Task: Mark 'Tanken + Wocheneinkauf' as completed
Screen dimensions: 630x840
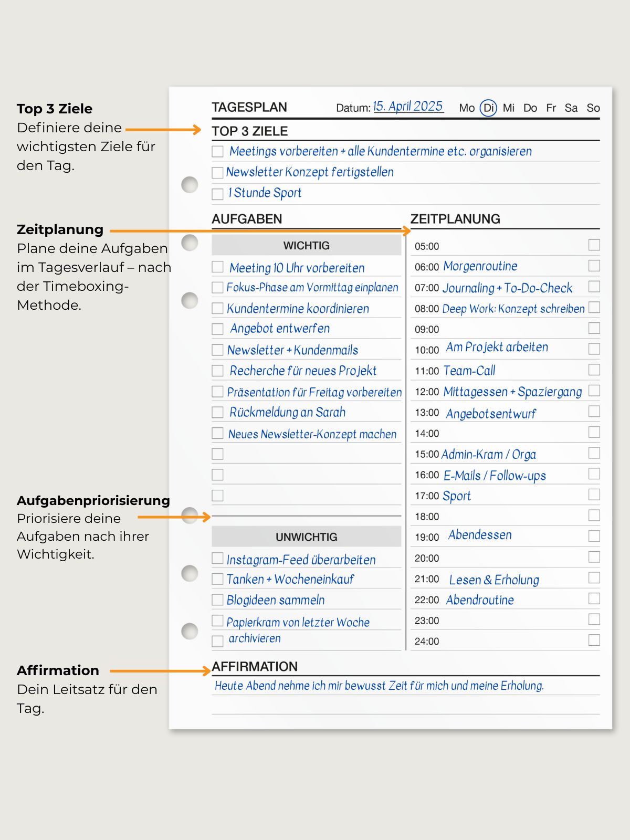Action: pyautogui.click(x=217, y=579)
